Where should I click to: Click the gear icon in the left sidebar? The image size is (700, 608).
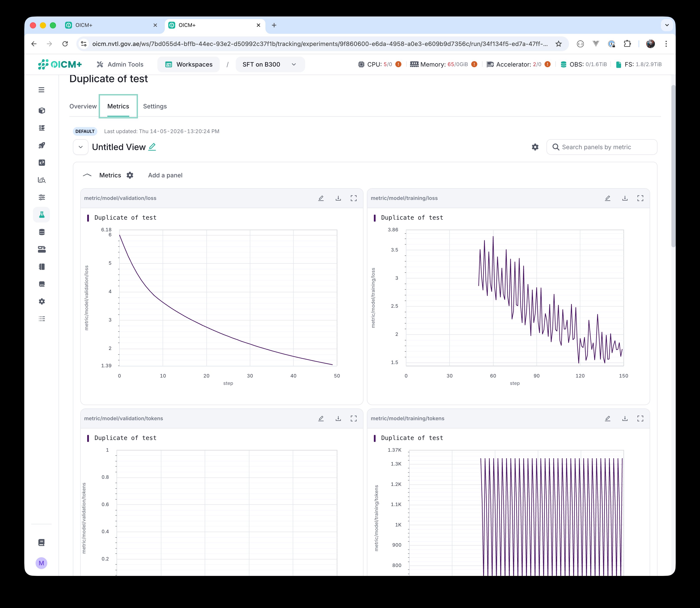(x=42, y=301)
